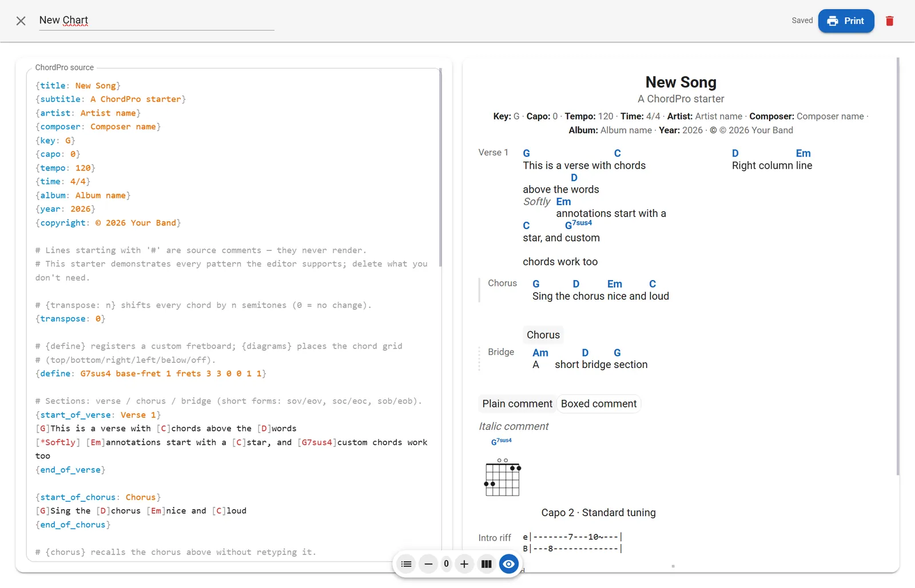The height and width of the screenshot is (588, 915).
Task: Toggle the columns layout icon
Action: pyautogui.click(x=487, y=564)
